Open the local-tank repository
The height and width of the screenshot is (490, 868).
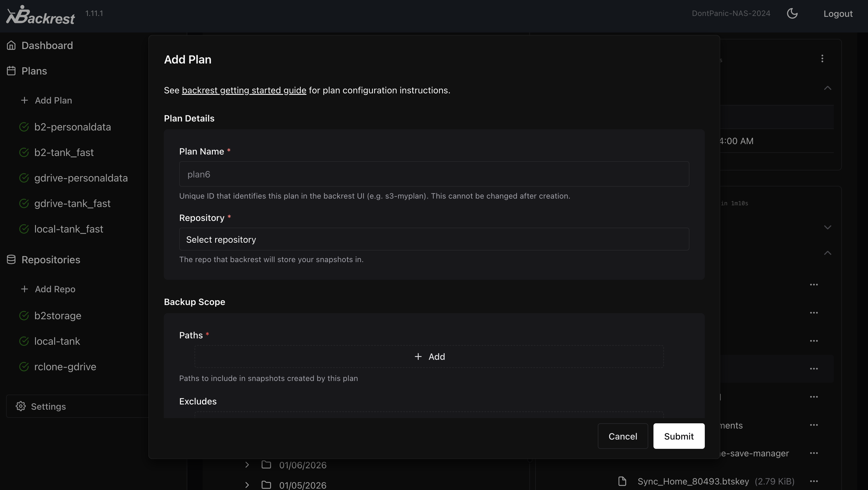point(57,341)
